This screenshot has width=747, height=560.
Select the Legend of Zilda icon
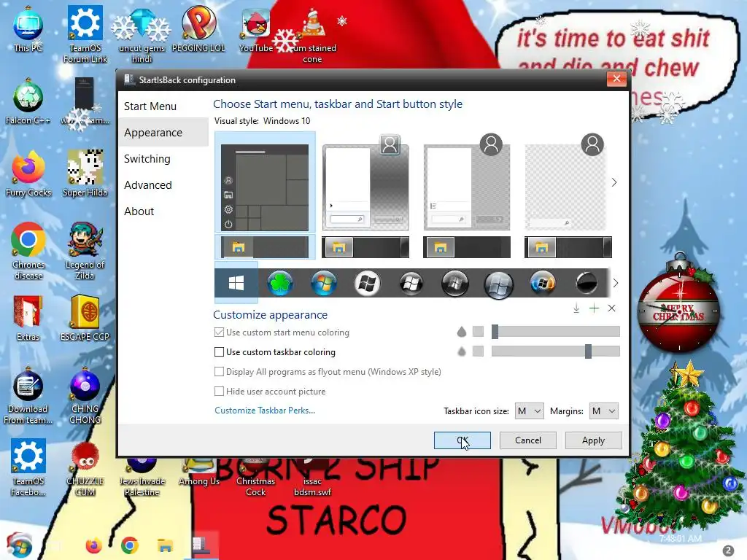pos(85,251)
